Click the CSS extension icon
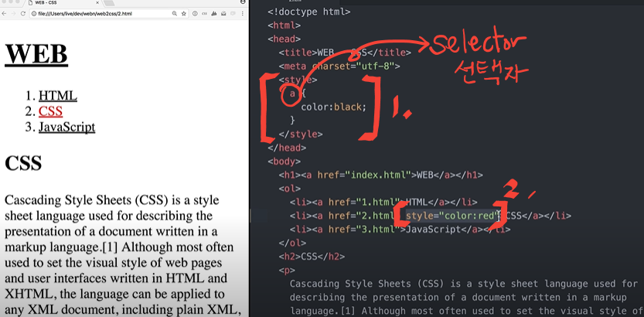The height and width of the screenshot is (317, 644). (204, 14)
